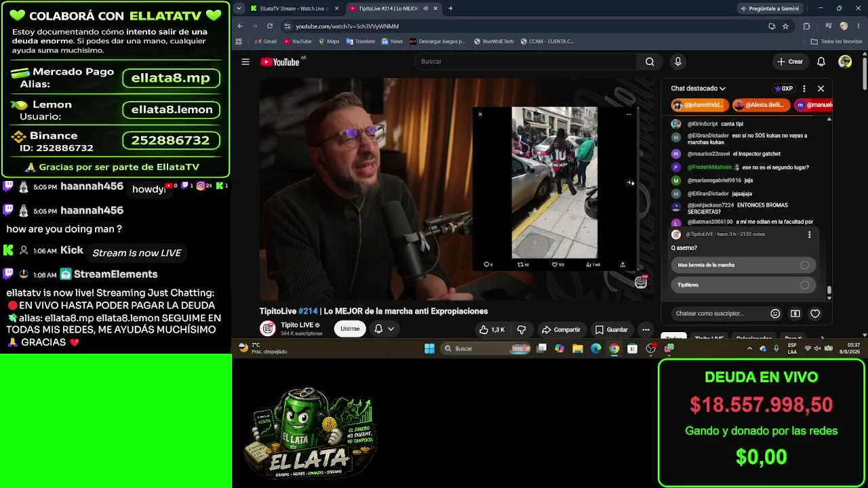Show hidden system tray icons

tap(749, 348)
